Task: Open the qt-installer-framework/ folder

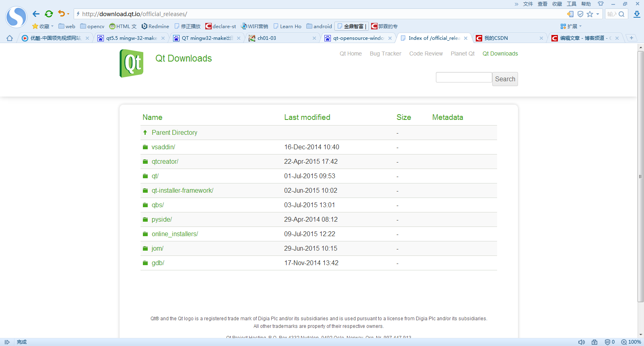Action: tap(182, 190)
